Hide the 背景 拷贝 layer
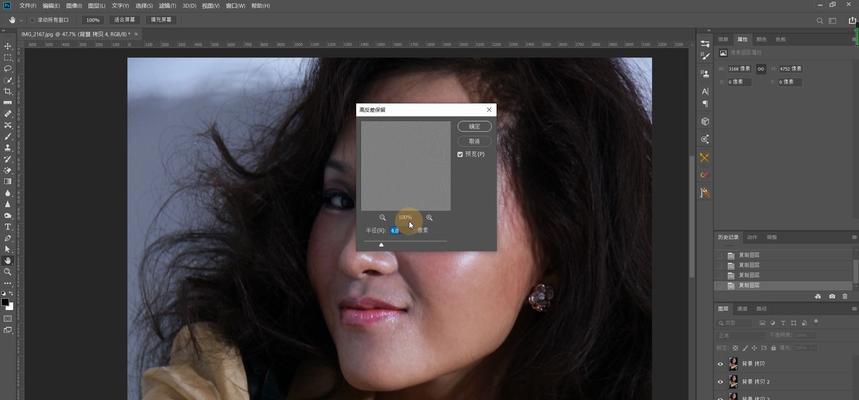859x400 pixels. tap(721, 364)
